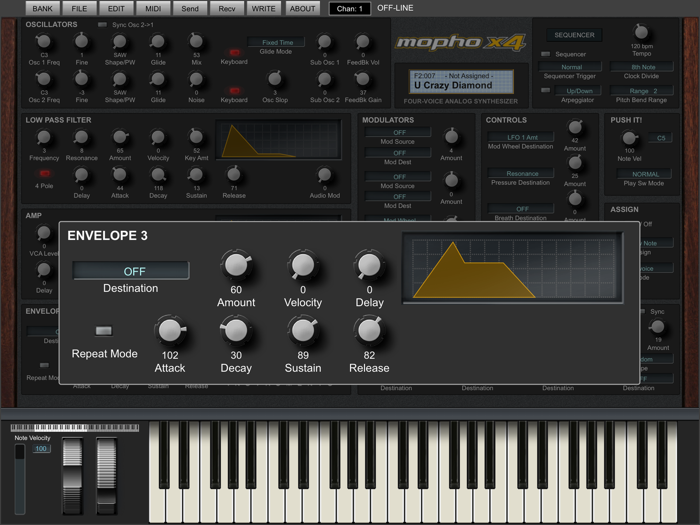
Task: Click the filter Release knob
Action: click(x=234, y=174)
